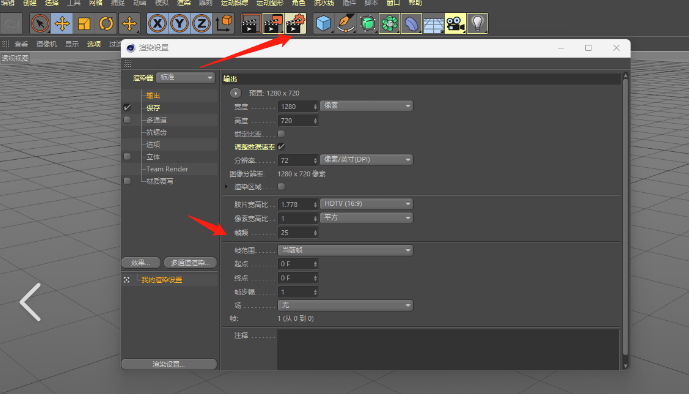Open the 摄像机 viewport menu
689x394 pixels.
point(47,44)
